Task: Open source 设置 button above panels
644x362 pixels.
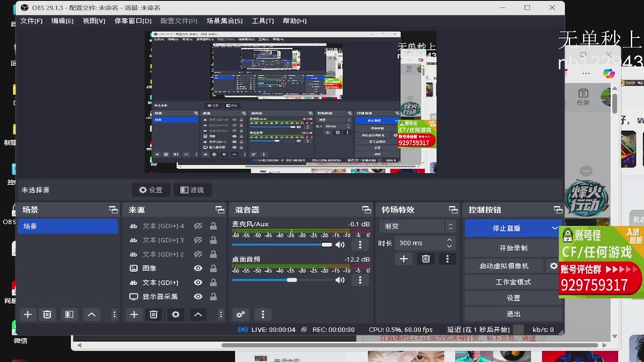Action: coord(151,190)
